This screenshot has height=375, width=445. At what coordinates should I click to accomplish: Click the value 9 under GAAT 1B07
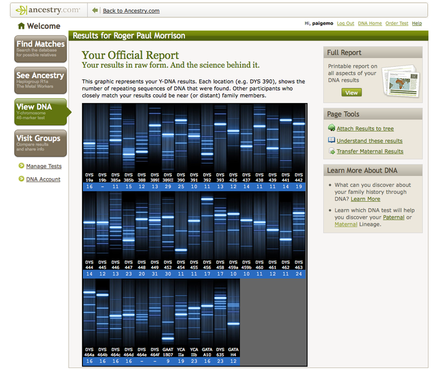(168, 361)
